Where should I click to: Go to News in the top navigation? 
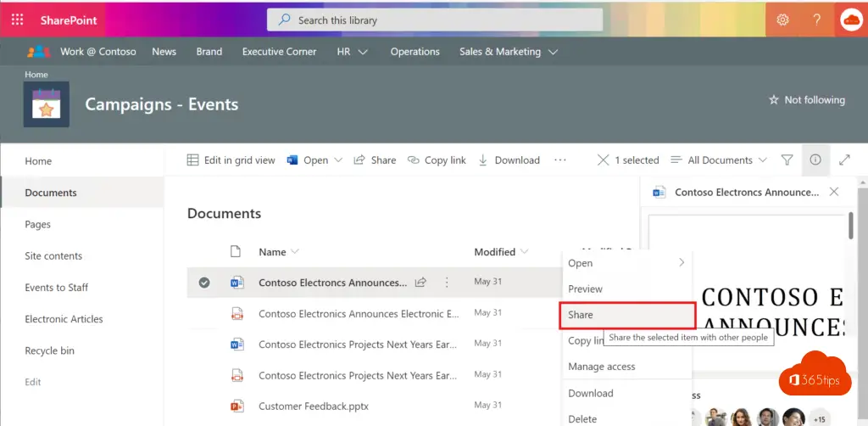click(164, 52)
